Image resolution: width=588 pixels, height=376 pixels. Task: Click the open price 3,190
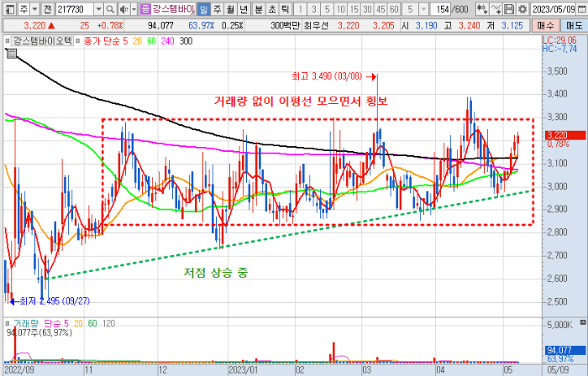[x=427, y=25]
